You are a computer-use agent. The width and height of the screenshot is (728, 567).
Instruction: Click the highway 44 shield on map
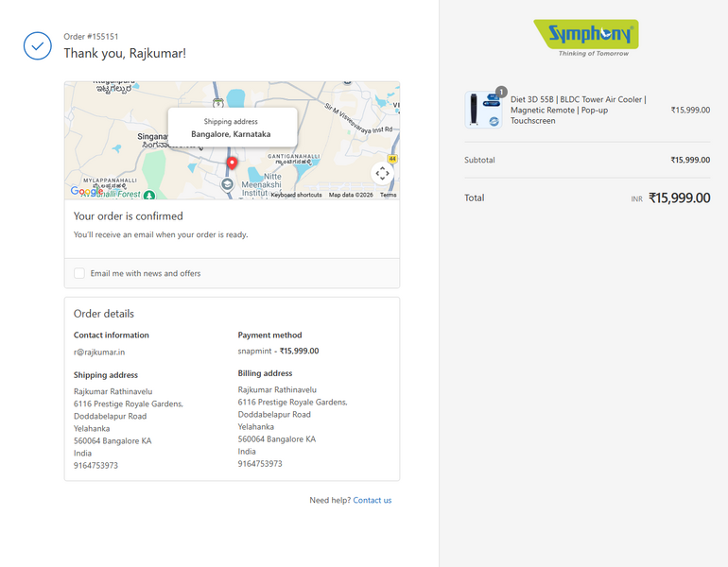392,159
